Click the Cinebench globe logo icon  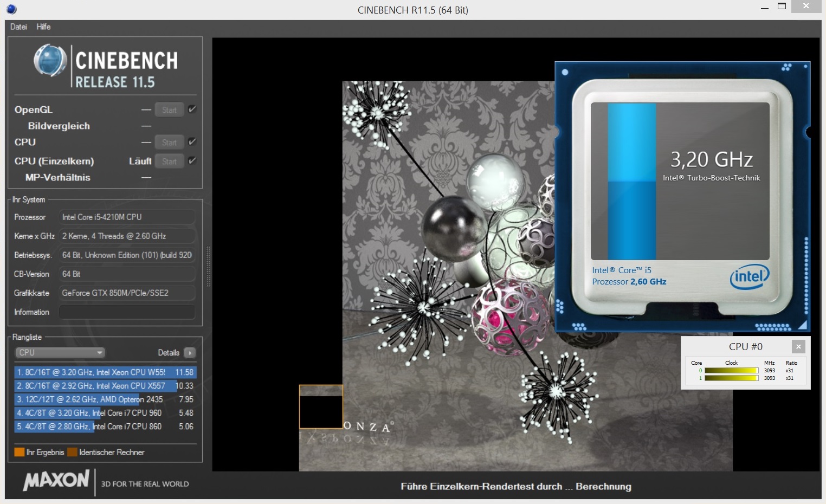pos(50,61)
